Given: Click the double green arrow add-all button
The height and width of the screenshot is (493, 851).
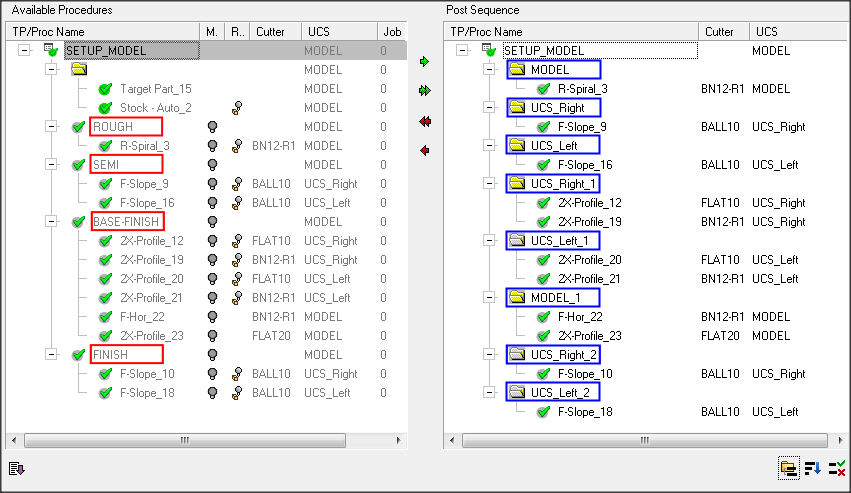Looking at the screenshot, I should [424, 91].
